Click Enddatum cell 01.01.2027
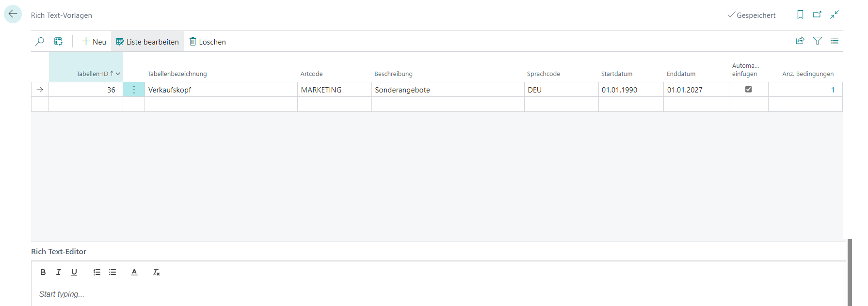The image size is (868, 306). 696,90
